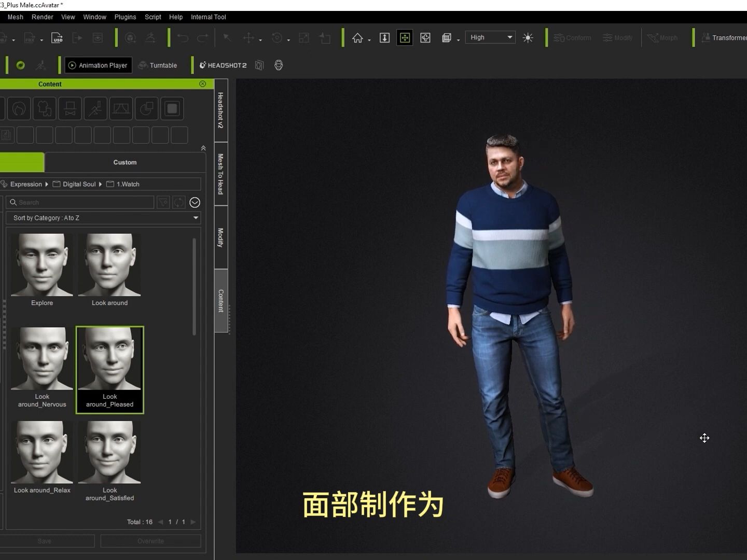Toggle the Animation Player button
Image resolution: width=747 pixels, height=560 pixels.
click(98, 65)
